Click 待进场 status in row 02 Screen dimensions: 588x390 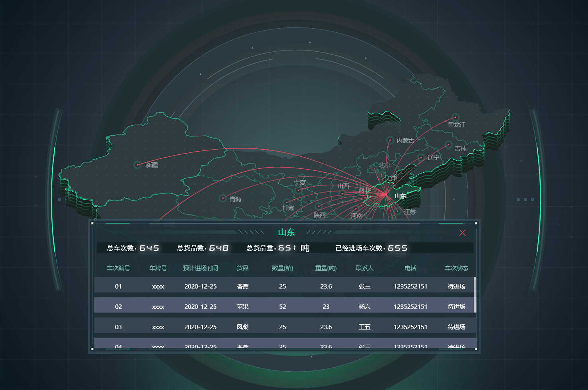point(457,306)
